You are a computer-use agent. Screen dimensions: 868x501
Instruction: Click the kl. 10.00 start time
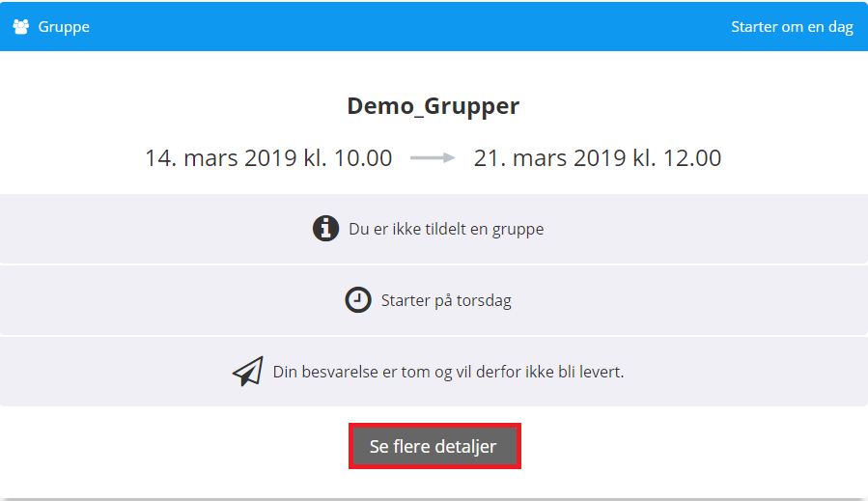(x=356, y=158)
